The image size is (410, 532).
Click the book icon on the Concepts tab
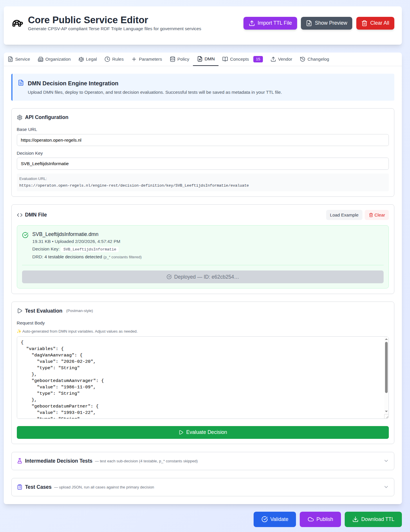tap(225, 59)
